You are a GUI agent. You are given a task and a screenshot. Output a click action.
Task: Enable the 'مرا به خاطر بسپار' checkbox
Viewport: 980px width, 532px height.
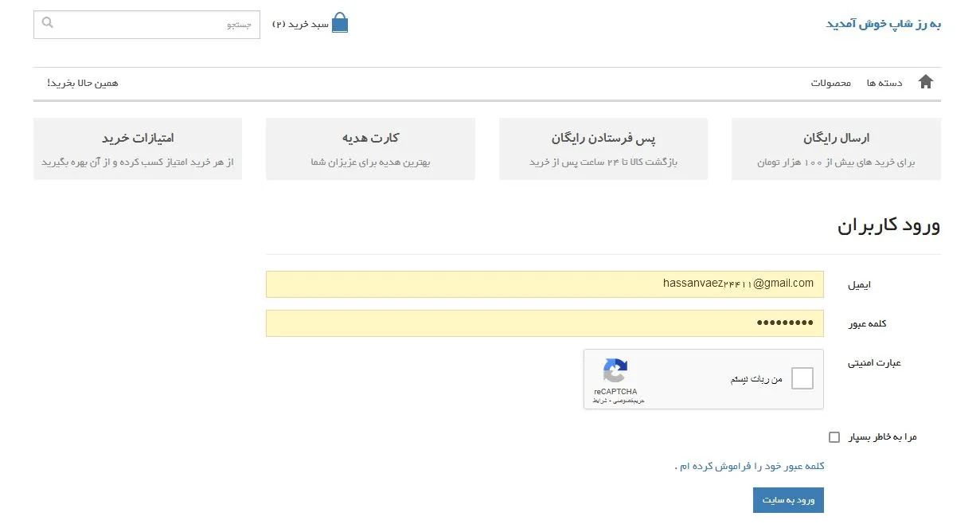(834, 437)
